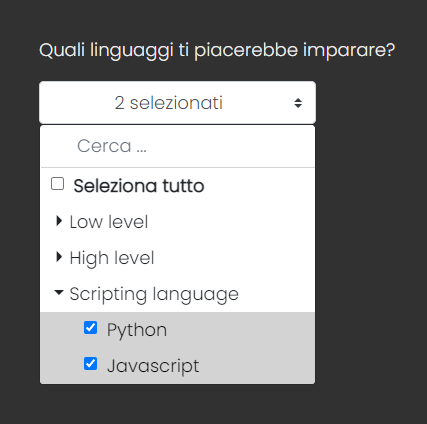Collapse the Scripting language arrow
The image size is (427, 424).
[x=59, y=293]
